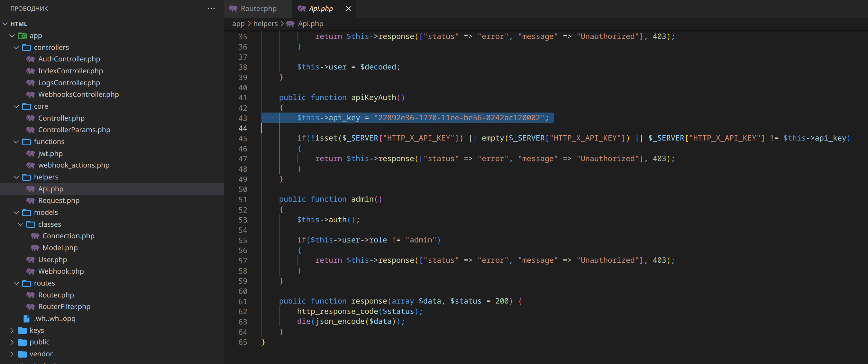The height and width of the screenshot is (364, 868).
Task: Open webhook_actions.php file
Action: coord(74,165)
